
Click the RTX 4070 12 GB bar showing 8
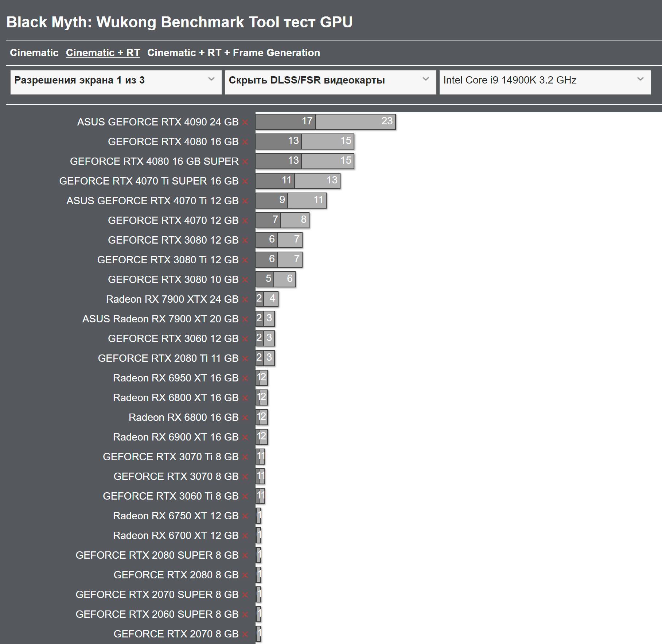tap(295, 220)
